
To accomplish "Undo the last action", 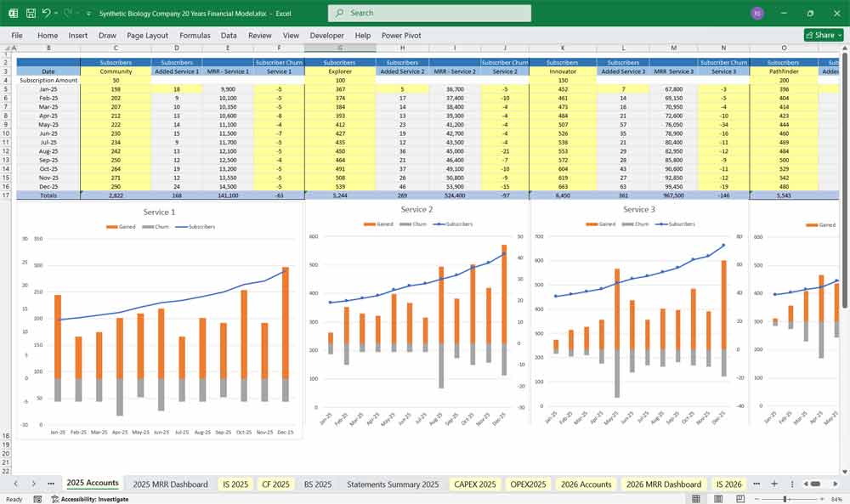I will (46, 12).
